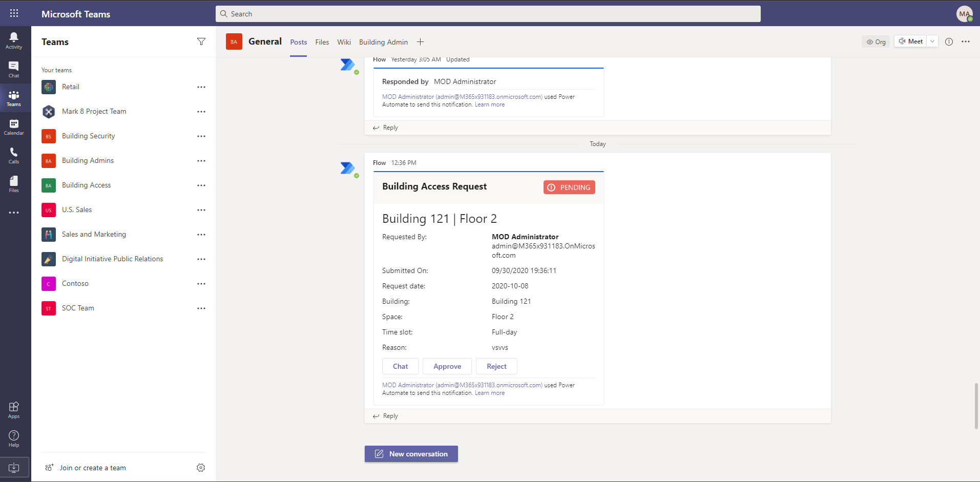Open more options for Building Security
This screenshot has height=482, width=980.
point(201,136)
